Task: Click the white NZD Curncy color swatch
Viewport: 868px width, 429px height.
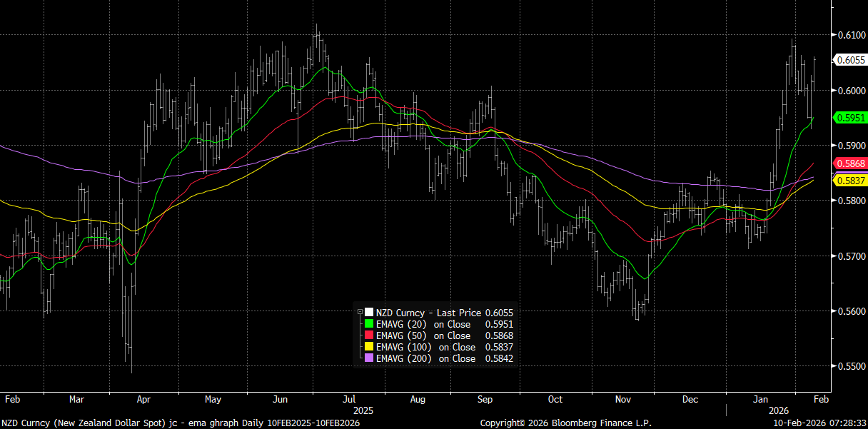Action: 369,313
